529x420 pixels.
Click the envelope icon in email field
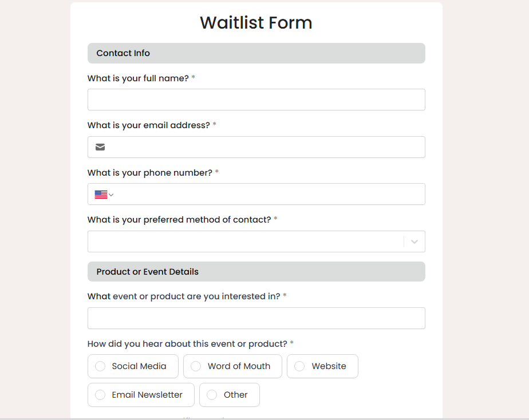pyautogui.click(x=100, y=147)
